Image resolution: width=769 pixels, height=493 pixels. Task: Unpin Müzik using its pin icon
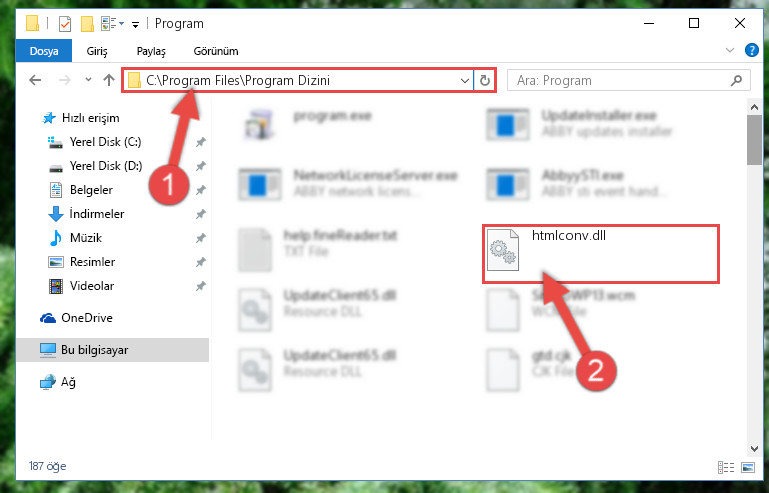[201, 238]
